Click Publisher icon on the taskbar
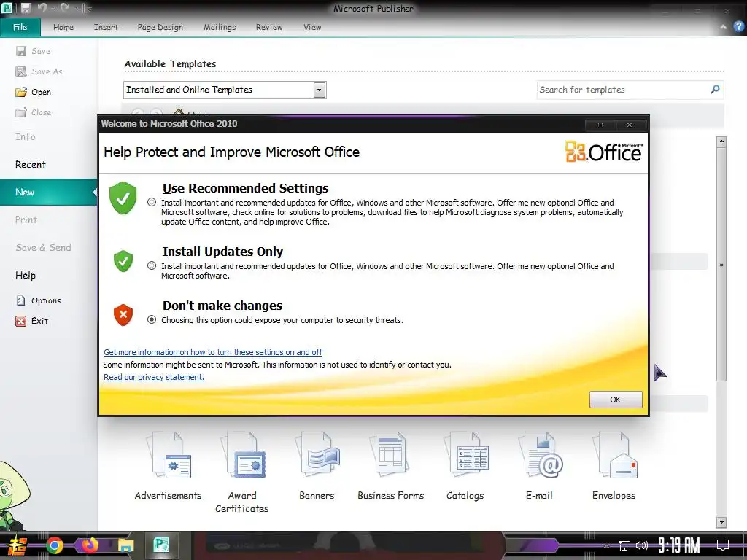 click(x=161, y=545)
